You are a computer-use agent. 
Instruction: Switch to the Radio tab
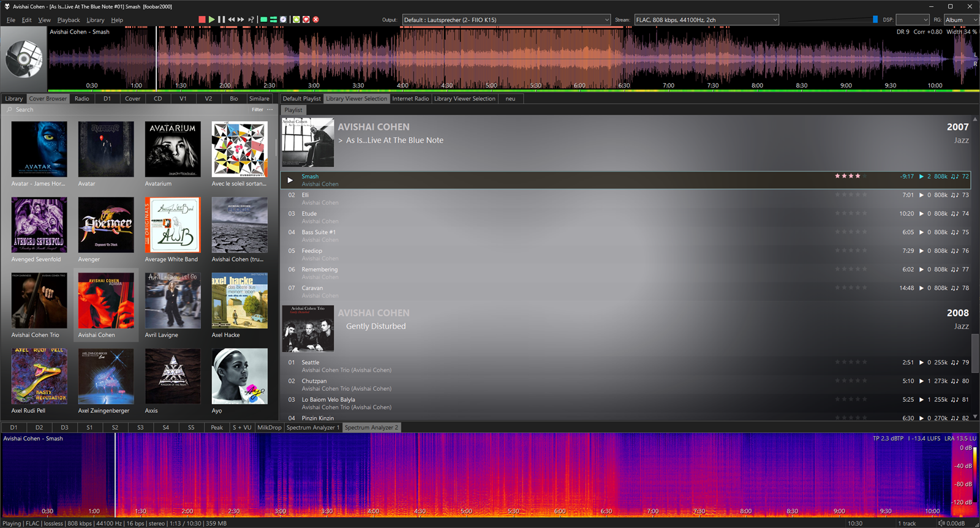(x=82, y=99)
